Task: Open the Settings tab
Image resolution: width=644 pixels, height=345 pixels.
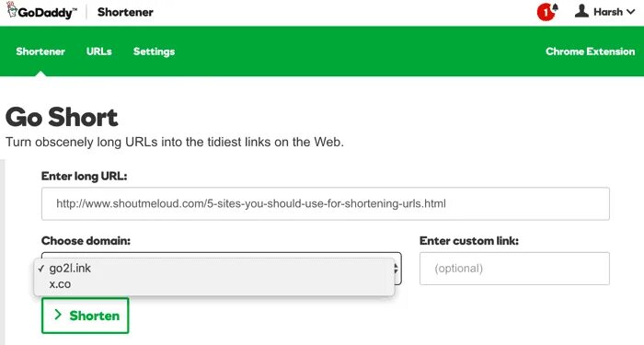Action: 154,52
